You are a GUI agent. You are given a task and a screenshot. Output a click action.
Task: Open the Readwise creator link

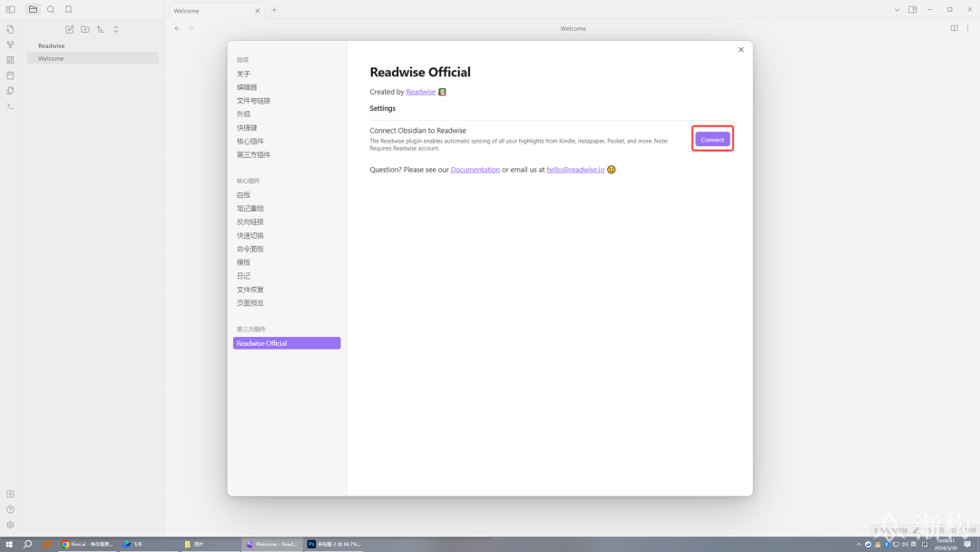coord(420,92)
